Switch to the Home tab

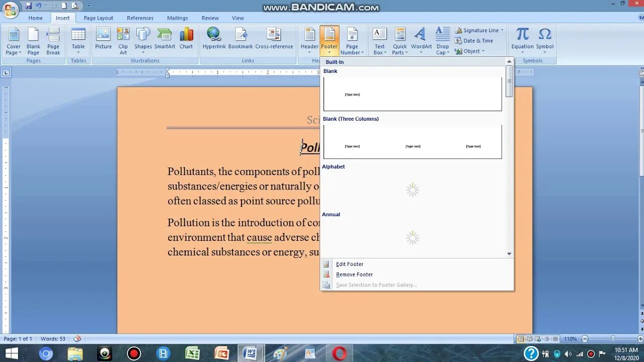(35, 18)
